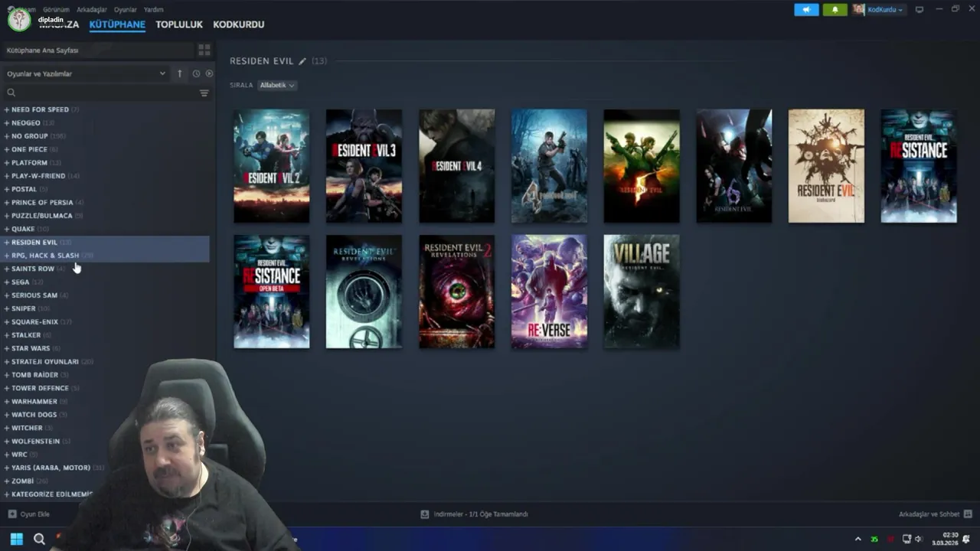This screenshot has width=980, height=551.
Task: Open İndirmeler download status link
Action: (481, 514)
